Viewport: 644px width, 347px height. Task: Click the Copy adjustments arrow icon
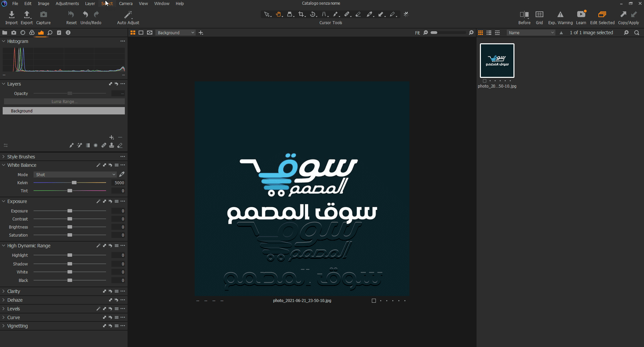pos(623,14)
